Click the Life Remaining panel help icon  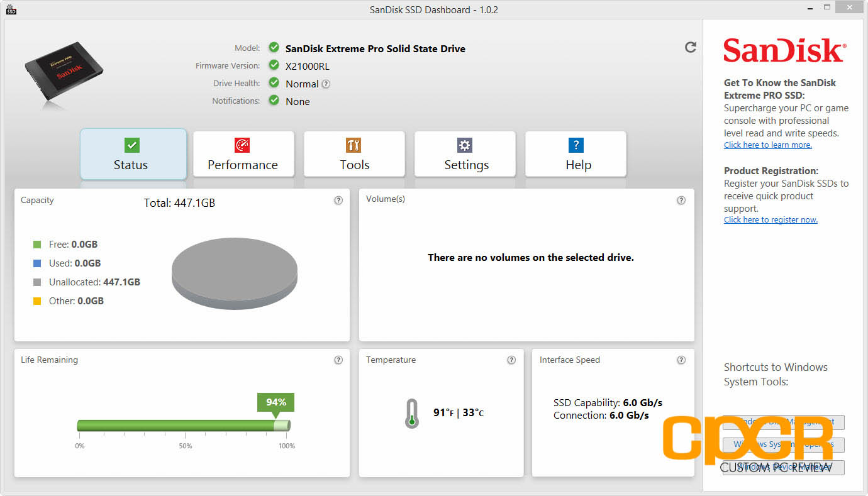[x=338, y=360]
